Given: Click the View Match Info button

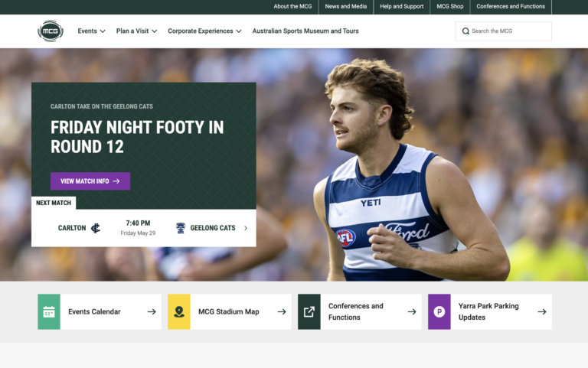Looking at the screenshot, I should [x=90, y=181].
